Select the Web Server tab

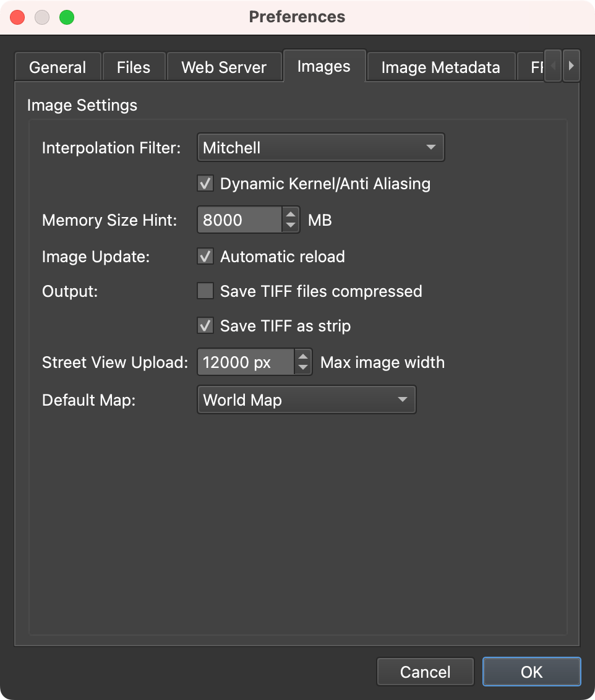coord(224,67)
